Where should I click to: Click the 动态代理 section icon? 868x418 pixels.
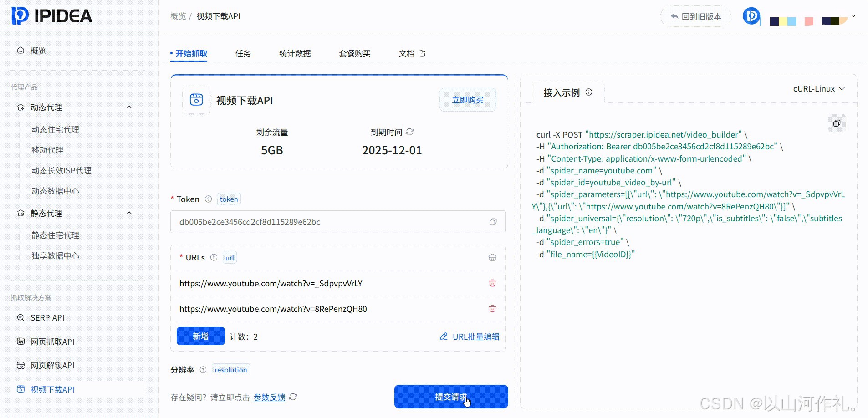(x=20, y=107)
